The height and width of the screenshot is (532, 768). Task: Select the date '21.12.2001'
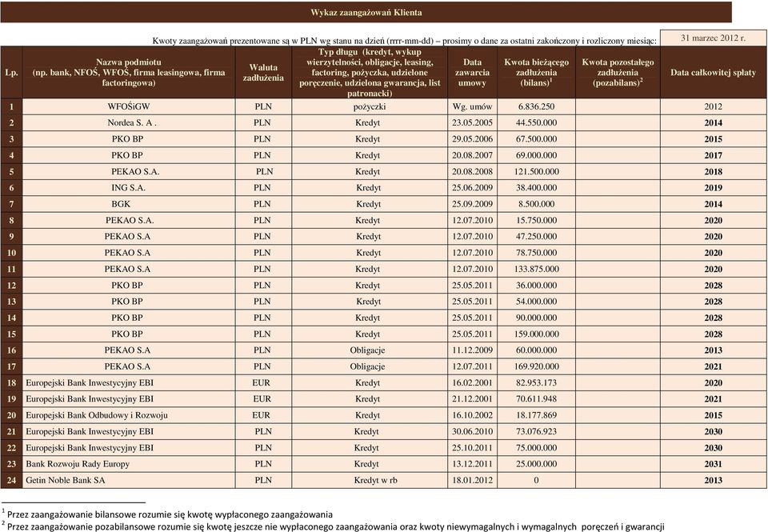tap(472, 398)
